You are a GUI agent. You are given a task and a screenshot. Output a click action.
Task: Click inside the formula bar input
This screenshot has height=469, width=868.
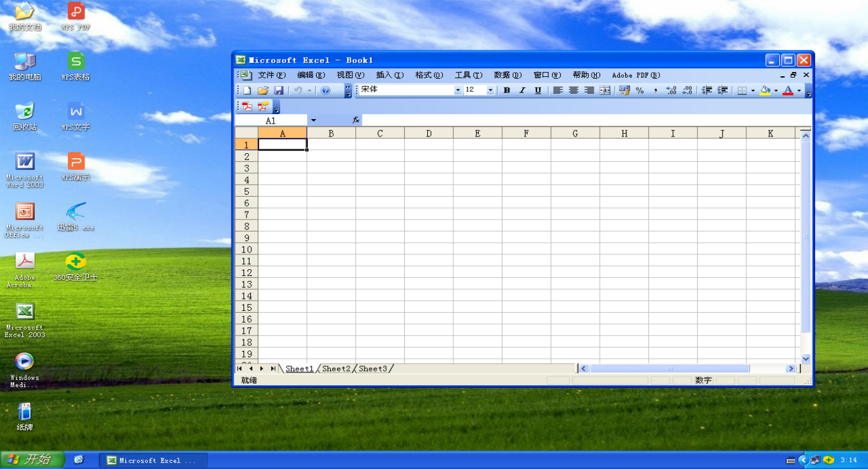tap(585, 120)
